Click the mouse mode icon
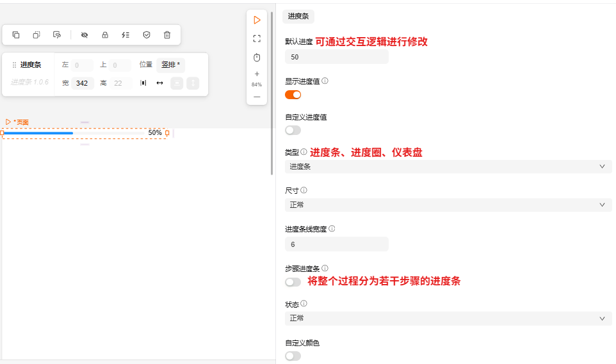616x364 pixels. point(257,58)
